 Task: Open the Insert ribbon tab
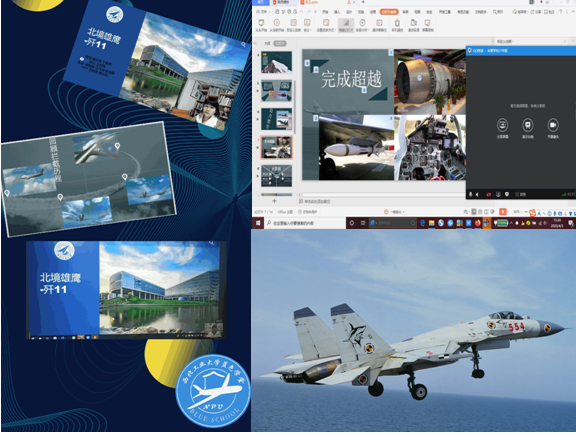coord(337,12)
